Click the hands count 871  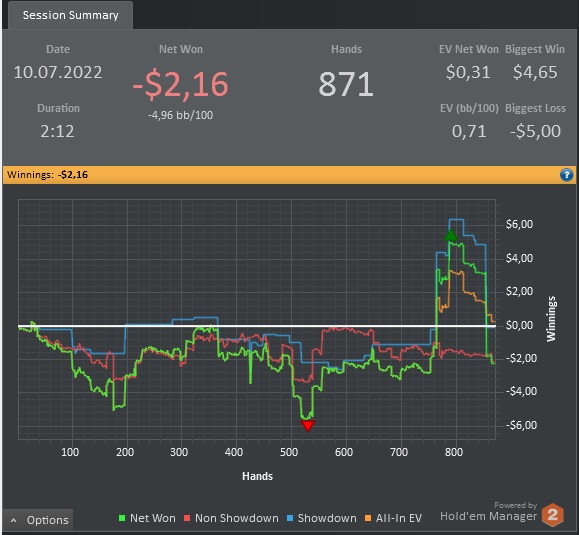pos(346,84)
